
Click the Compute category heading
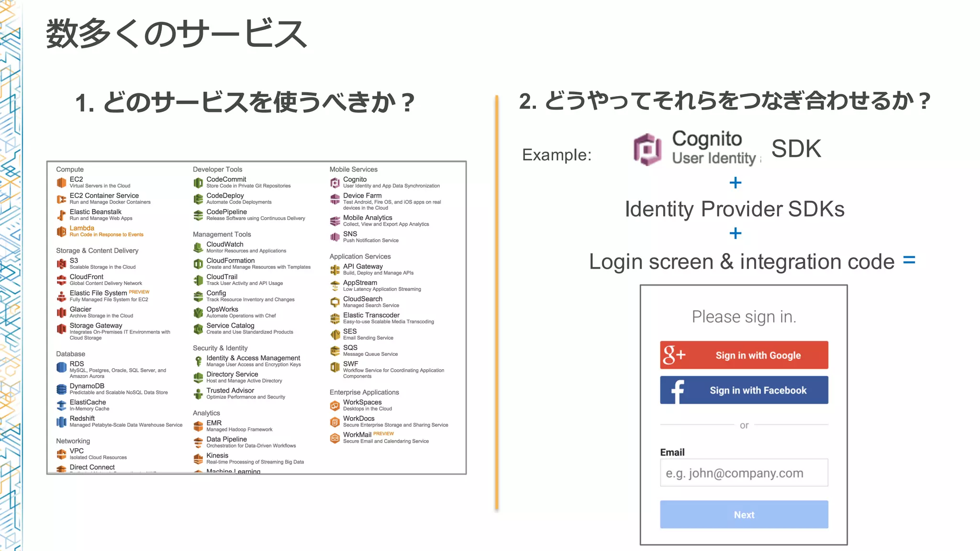pyautogui.click(x=70, y=169)
